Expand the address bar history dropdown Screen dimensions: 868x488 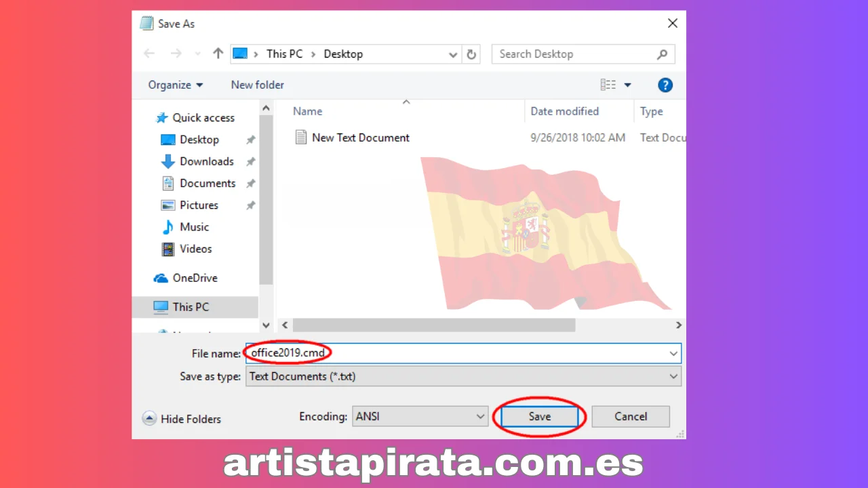(453, 54)
